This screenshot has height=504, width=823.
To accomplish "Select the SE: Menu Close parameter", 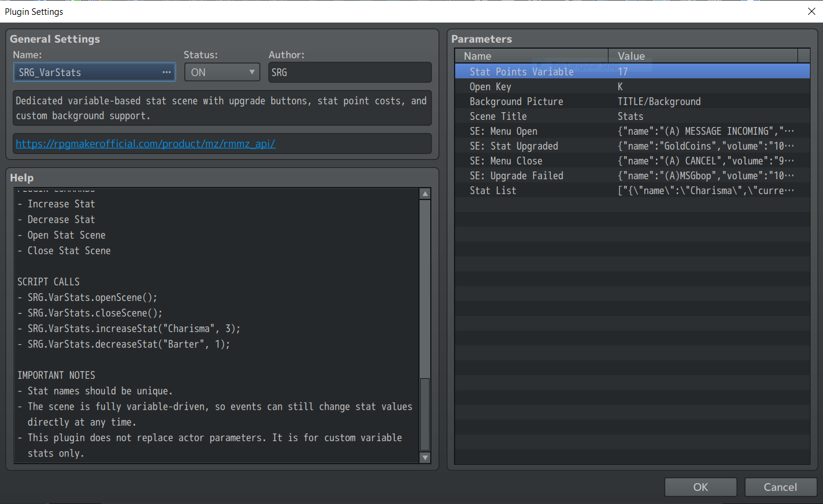I will pyautogui.click(x=632, y=161).
